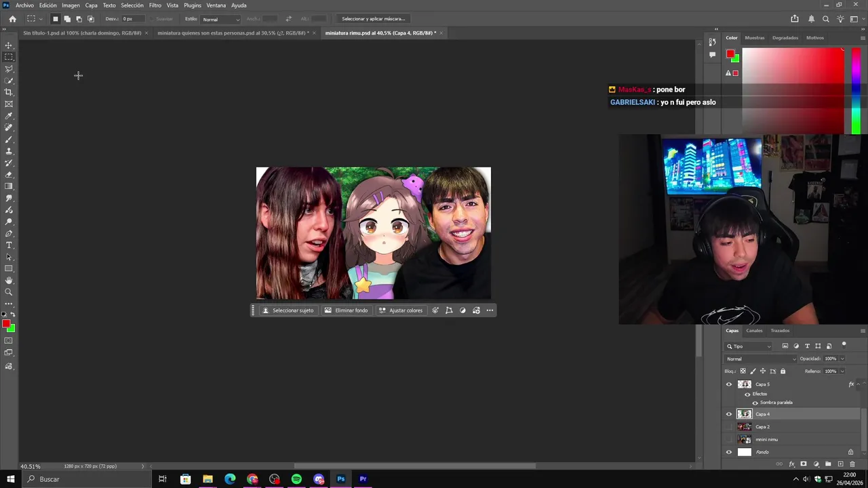Show the Capa 2 layer

click(x=729, y=427)
